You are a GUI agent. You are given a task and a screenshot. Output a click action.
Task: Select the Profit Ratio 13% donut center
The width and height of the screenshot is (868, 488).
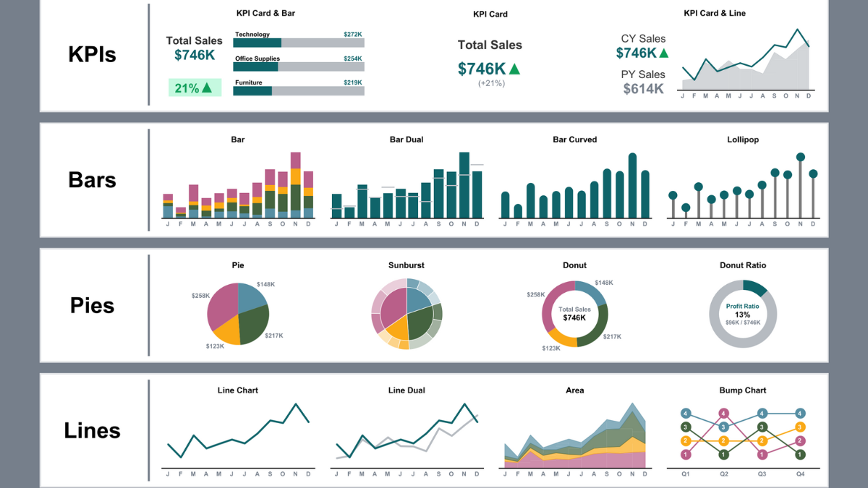743,314
